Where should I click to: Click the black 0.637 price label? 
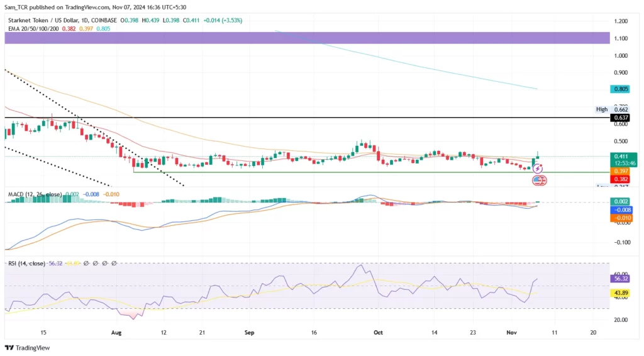click(x=619, y=118)
